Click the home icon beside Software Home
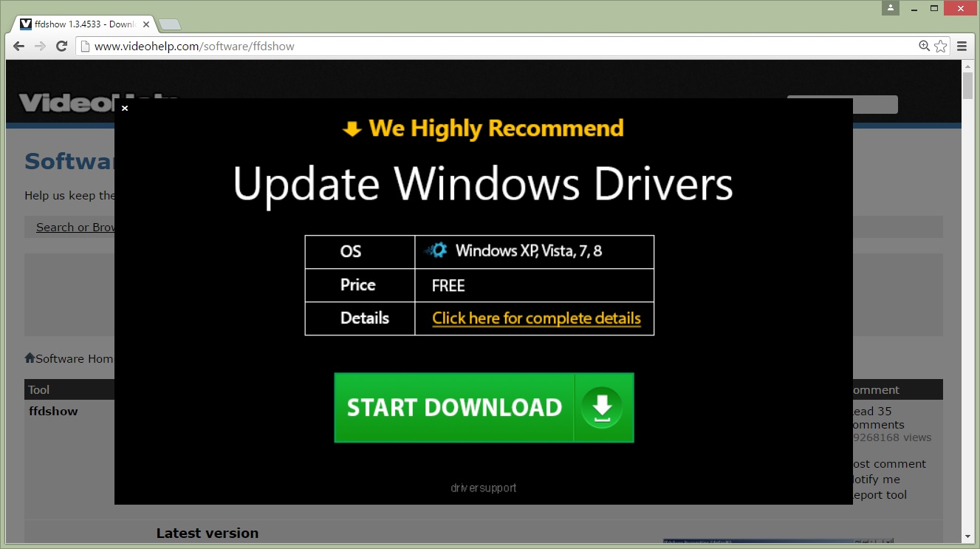980x549 pixels. point(30,358)
